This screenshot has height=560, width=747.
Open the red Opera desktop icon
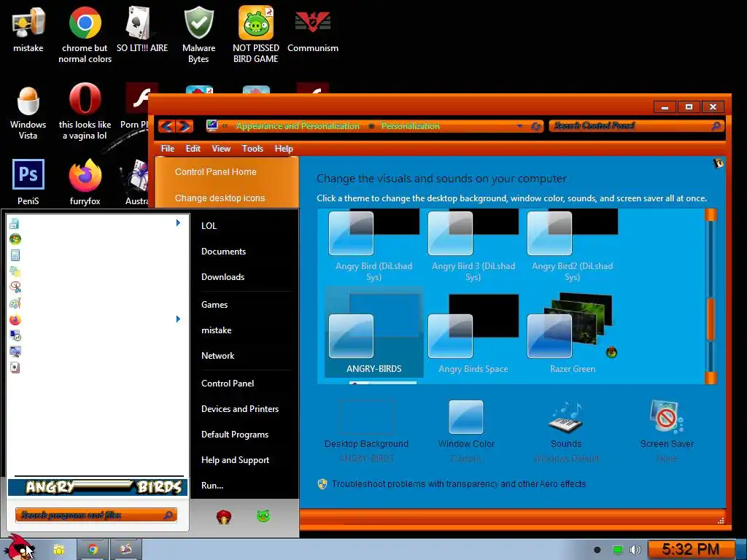coord(85,111)
